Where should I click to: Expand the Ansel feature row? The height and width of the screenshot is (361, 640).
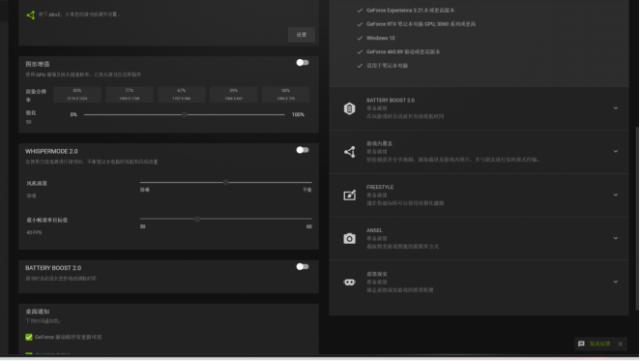click(x=616, y=238)
